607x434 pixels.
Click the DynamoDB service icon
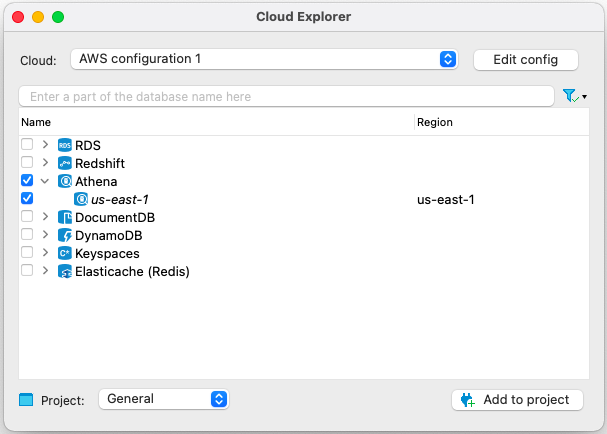pos(65,235)
